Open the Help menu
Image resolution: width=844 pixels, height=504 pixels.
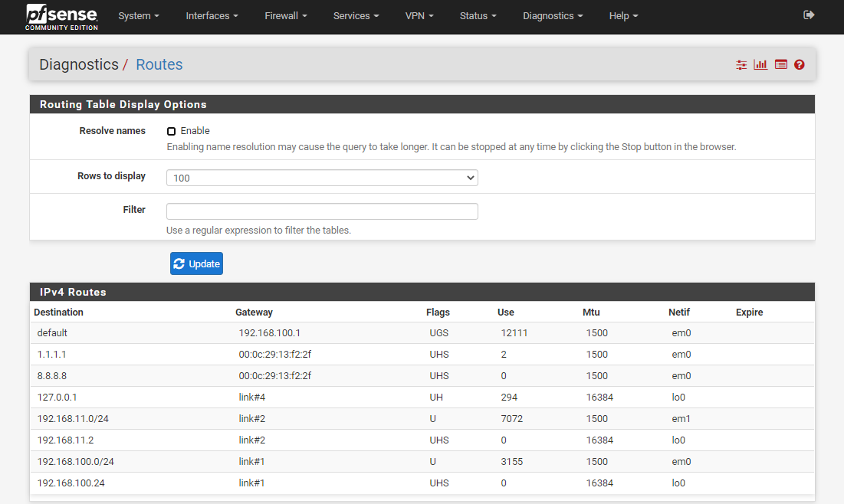pyautogui.click(x=623, y=16)
